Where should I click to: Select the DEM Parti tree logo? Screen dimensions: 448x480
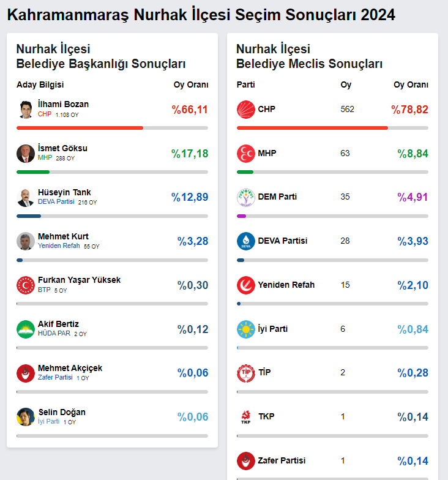coord(245,197)
